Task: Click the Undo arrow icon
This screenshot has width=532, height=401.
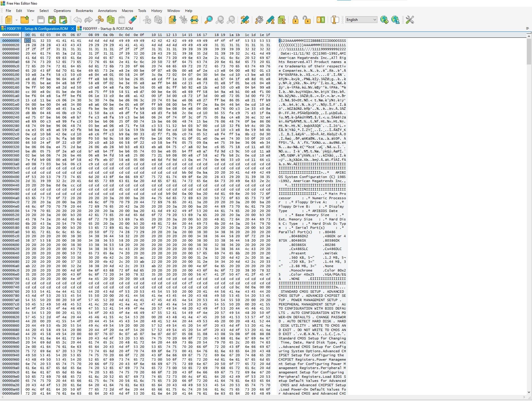Action: tap(78, 20)
